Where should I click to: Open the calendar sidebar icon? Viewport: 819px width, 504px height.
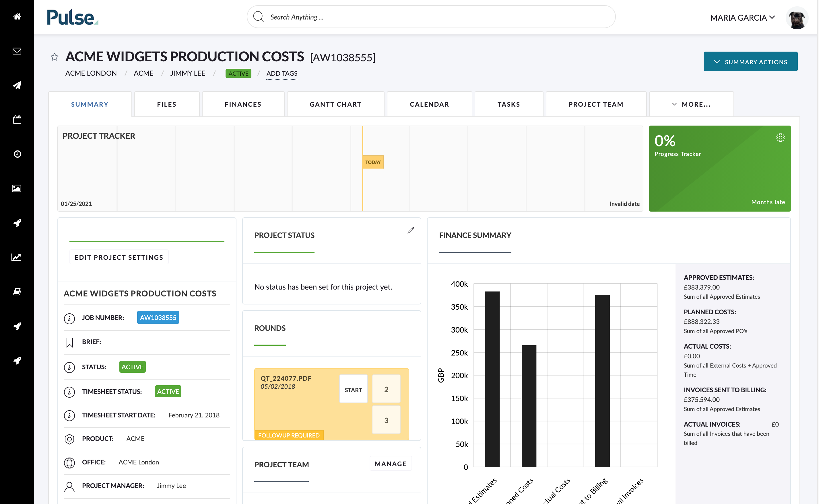click(17, 120)
